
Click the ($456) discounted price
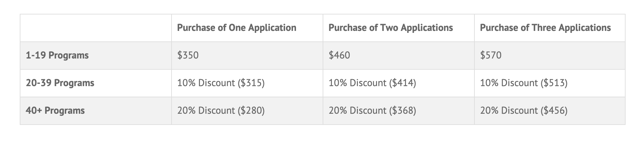tap(554, 110)
